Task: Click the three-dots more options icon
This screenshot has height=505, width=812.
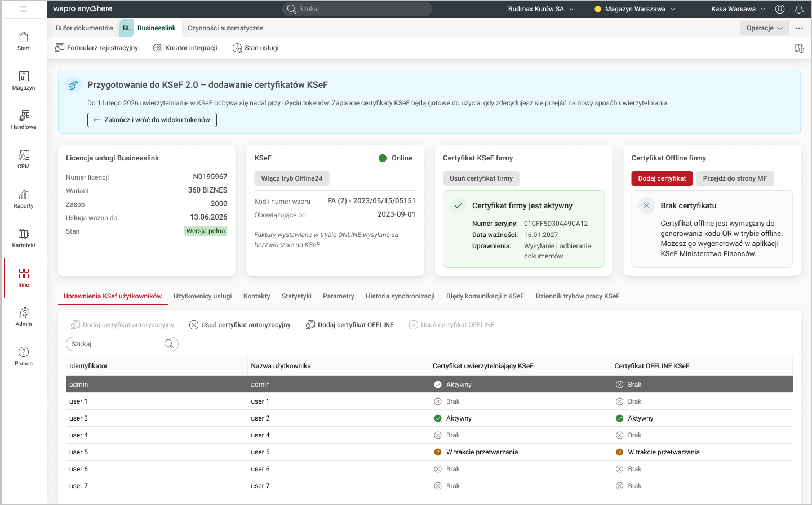Action: pos(798,28)
